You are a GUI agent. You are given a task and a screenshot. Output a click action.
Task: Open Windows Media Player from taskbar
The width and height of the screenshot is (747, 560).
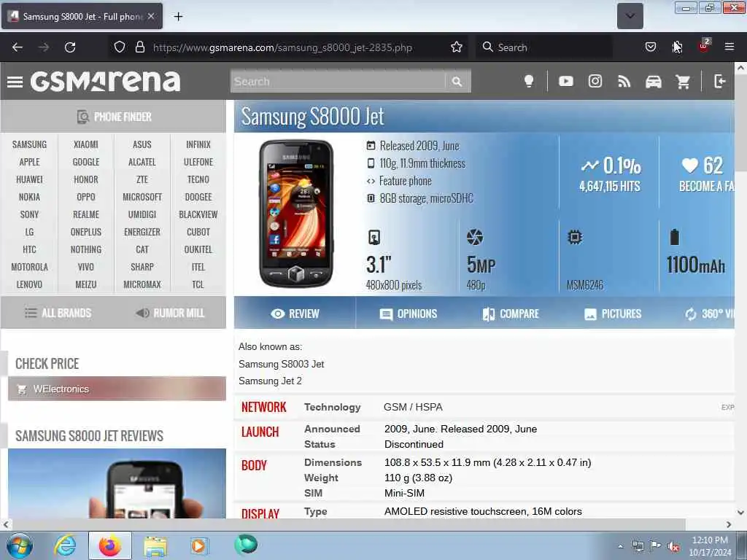coord(198,545)
